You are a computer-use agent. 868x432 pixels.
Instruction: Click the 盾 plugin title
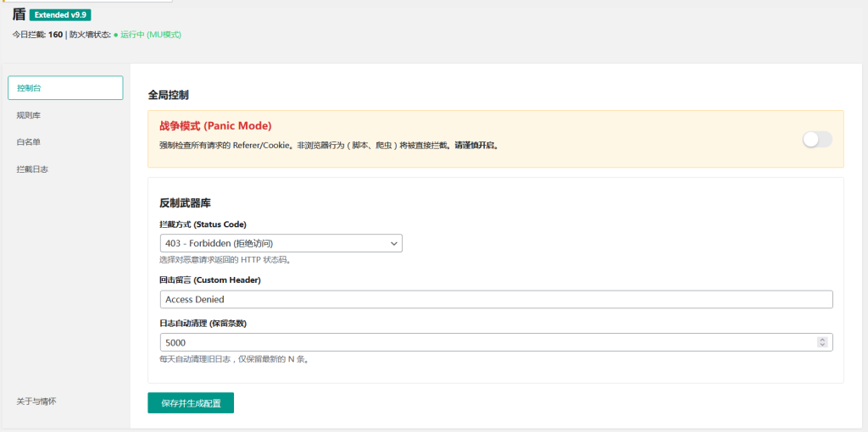19,14
